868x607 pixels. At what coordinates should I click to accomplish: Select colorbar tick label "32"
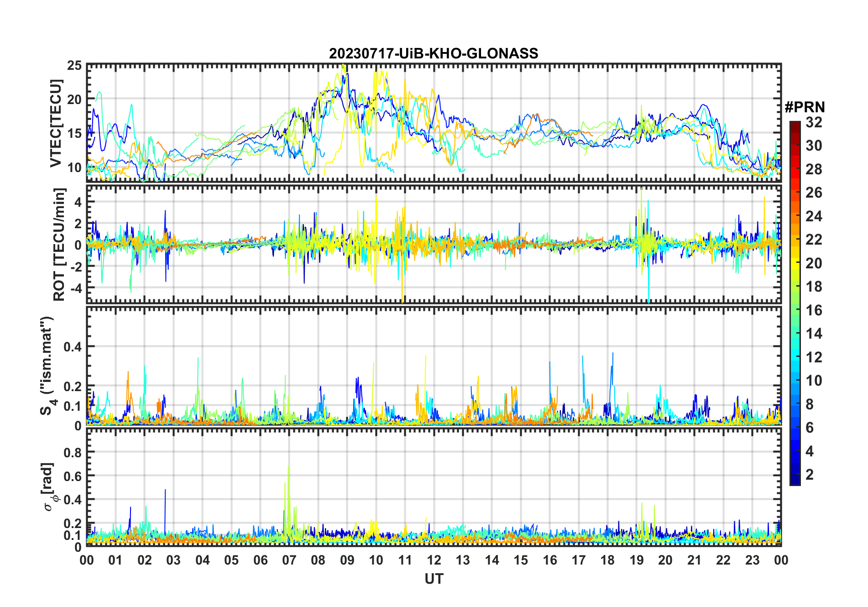[x=814, y=122]
